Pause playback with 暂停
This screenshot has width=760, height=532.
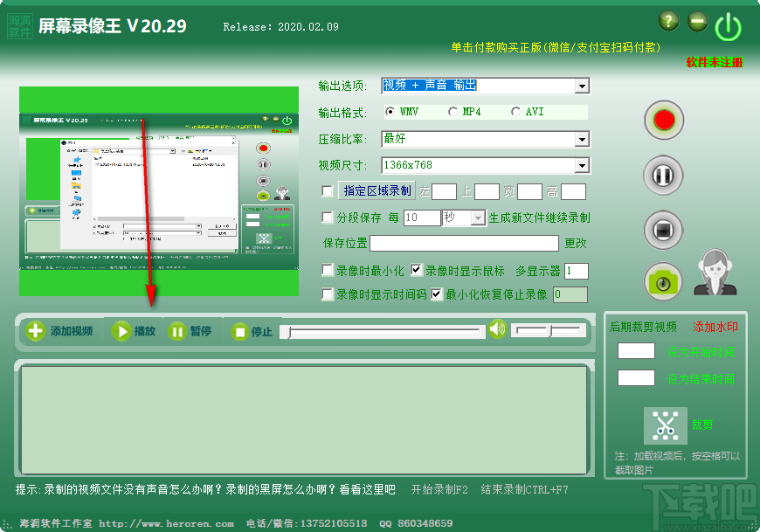[x=190, y=331]
